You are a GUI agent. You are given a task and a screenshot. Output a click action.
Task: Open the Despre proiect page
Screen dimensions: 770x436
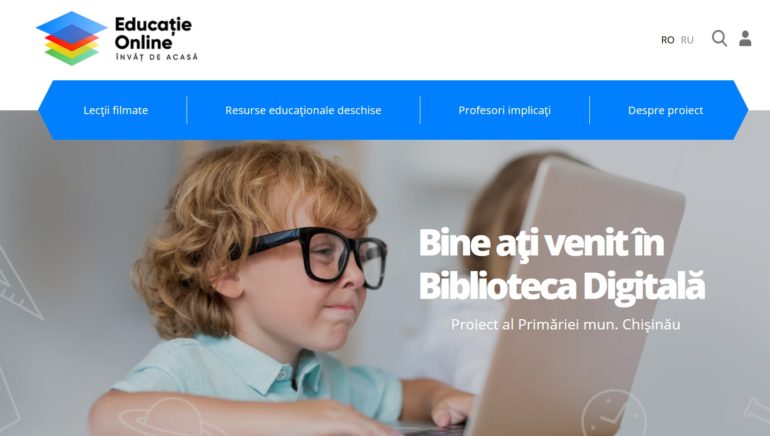(665, 110)
